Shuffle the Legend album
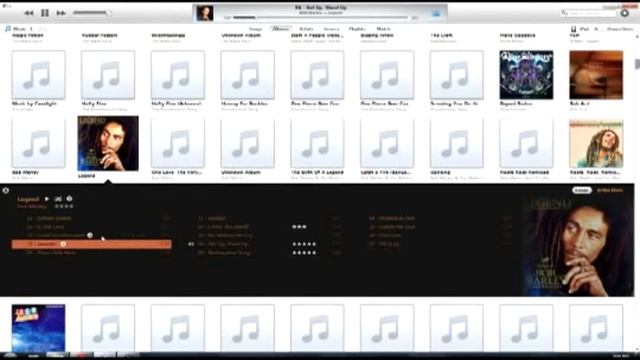The image size is (640, 360). tap(58, 199)
